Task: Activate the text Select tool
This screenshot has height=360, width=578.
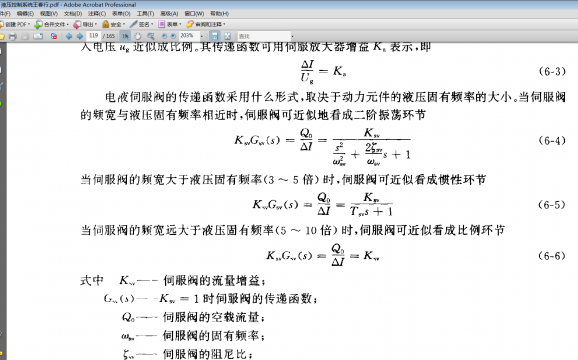Action: pyautogui.click(x=125, y=36)
